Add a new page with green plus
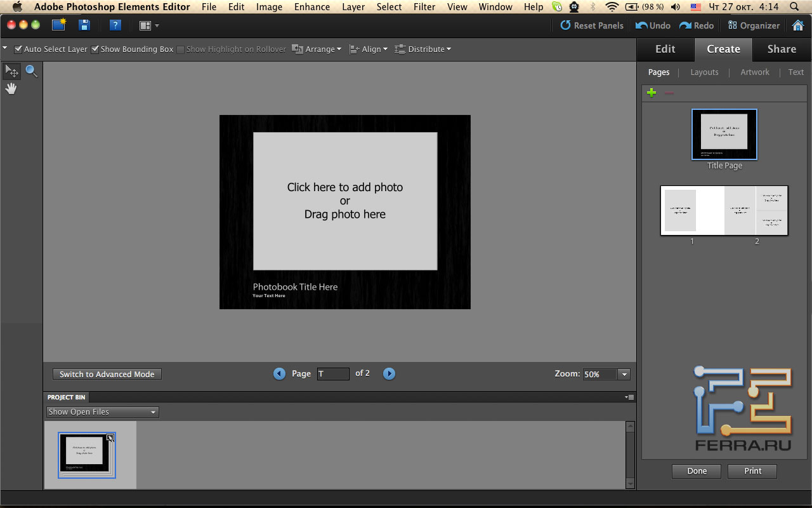812x508 pixels. (x=652, y=93)
